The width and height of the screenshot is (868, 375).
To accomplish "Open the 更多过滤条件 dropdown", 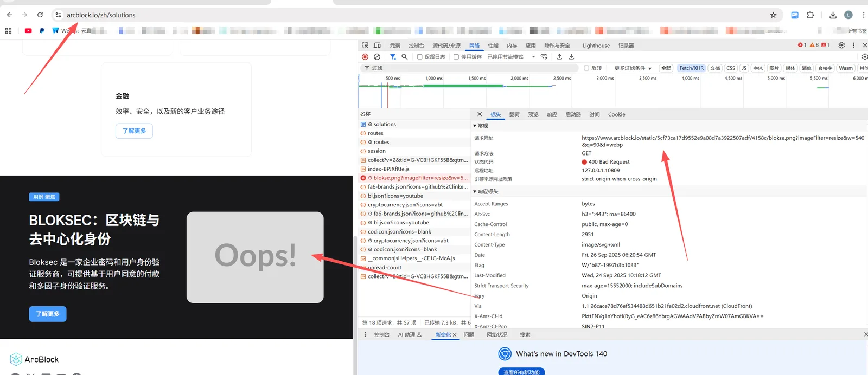I will [x=633, y=68].
